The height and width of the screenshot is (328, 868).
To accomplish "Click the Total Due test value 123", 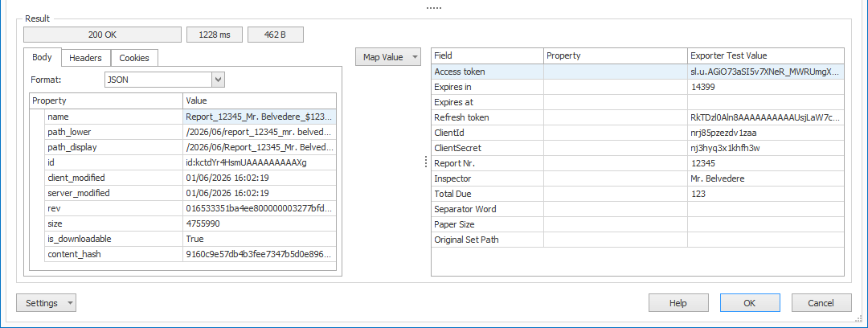I will click(698, 194).
